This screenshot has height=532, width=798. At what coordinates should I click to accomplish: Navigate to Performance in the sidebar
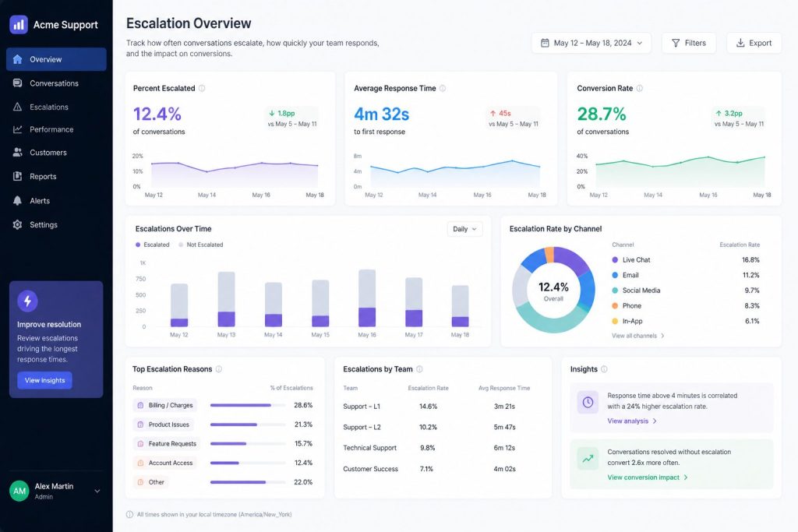(56, 130)
